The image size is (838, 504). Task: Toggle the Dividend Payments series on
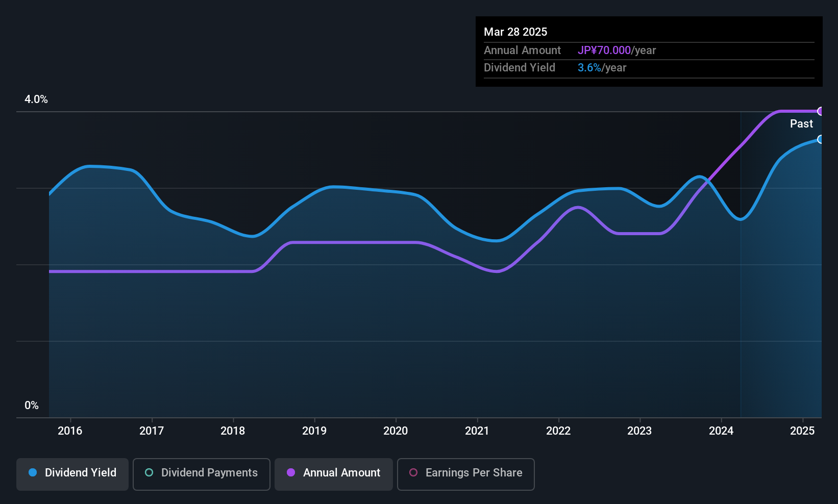tap(201, 474)
